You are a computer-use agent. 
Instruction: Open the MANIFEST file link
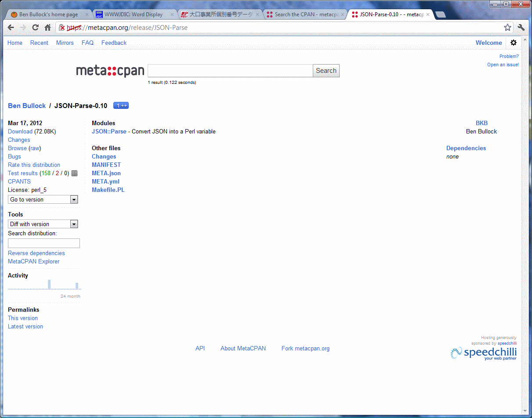click(106, 165)
